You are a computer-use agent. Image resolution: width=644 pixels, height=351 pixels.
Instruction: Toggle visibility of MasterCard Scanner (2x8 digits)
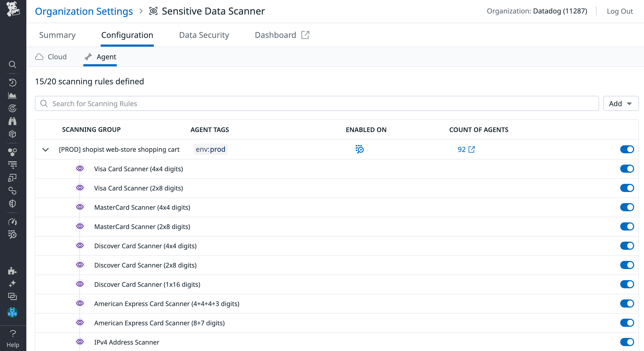tap(80, 226)
